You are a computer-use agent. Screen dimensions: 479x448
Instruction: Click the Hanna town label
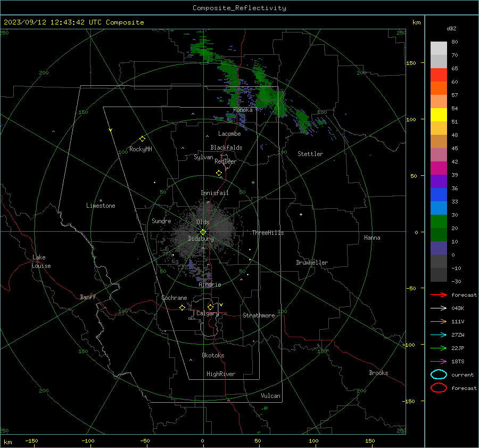(x=372, y=238)
